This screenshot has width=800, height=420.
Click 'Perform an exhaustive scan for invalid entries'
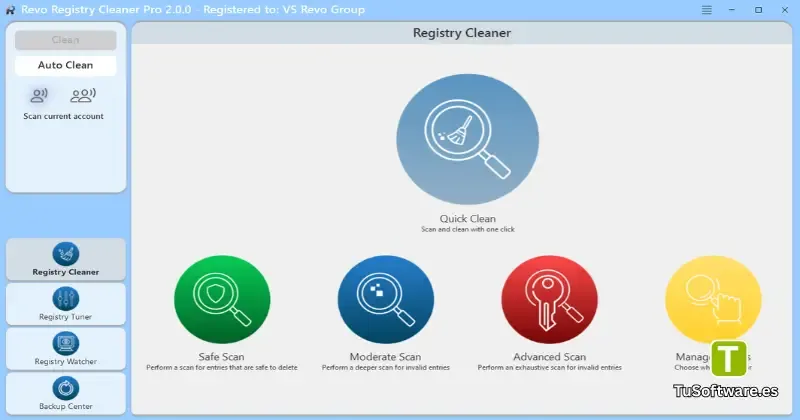pos(549,367)
